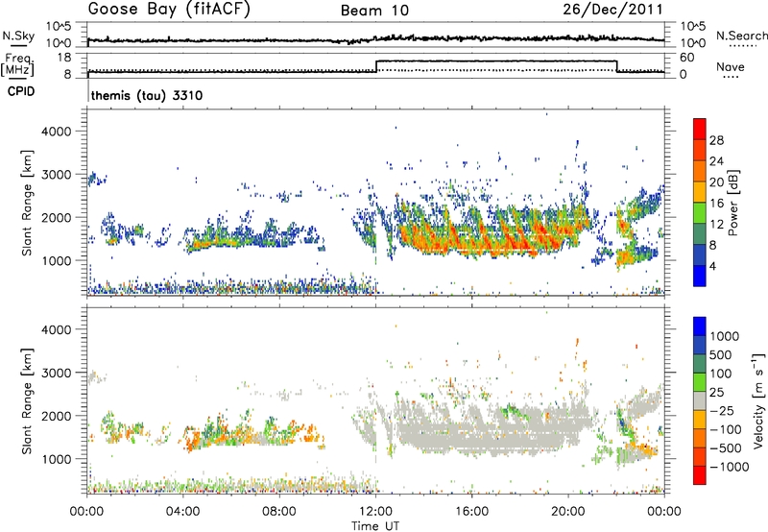Select the "Beam 10" heading

tap(374, 11)
